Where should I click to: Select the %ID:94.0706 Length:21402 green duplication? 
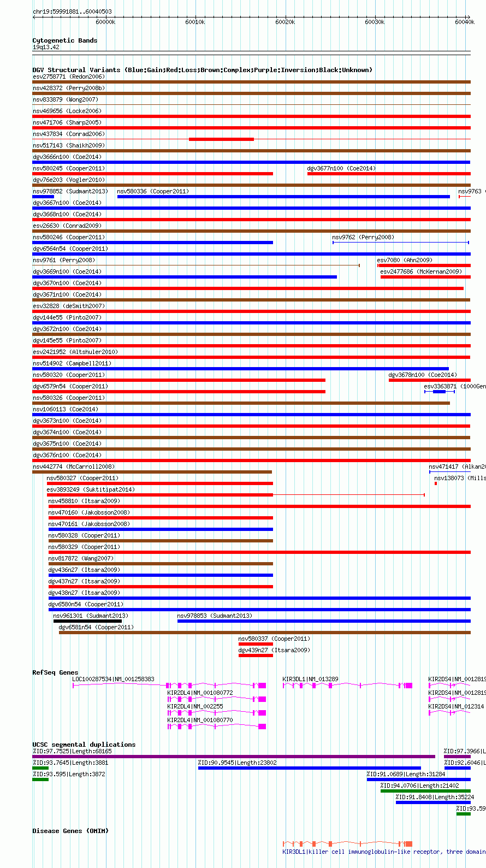(425, 791)
